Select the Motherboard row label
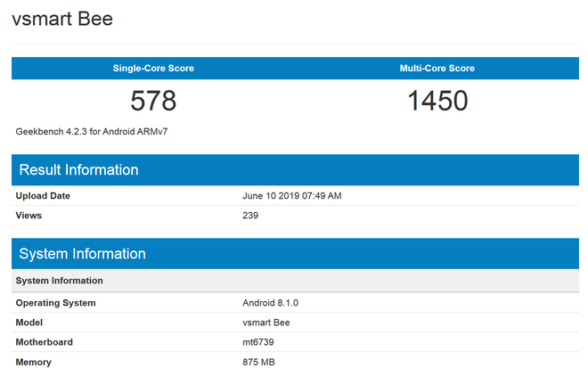This screenshot has height=368, width=588. [x=45, y=342]
